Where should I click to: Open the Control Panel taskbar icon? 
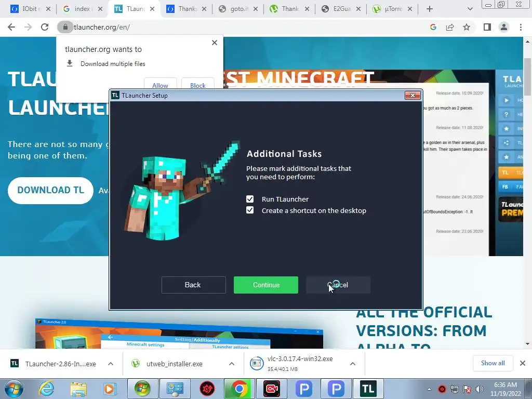(x=175, y=389)
